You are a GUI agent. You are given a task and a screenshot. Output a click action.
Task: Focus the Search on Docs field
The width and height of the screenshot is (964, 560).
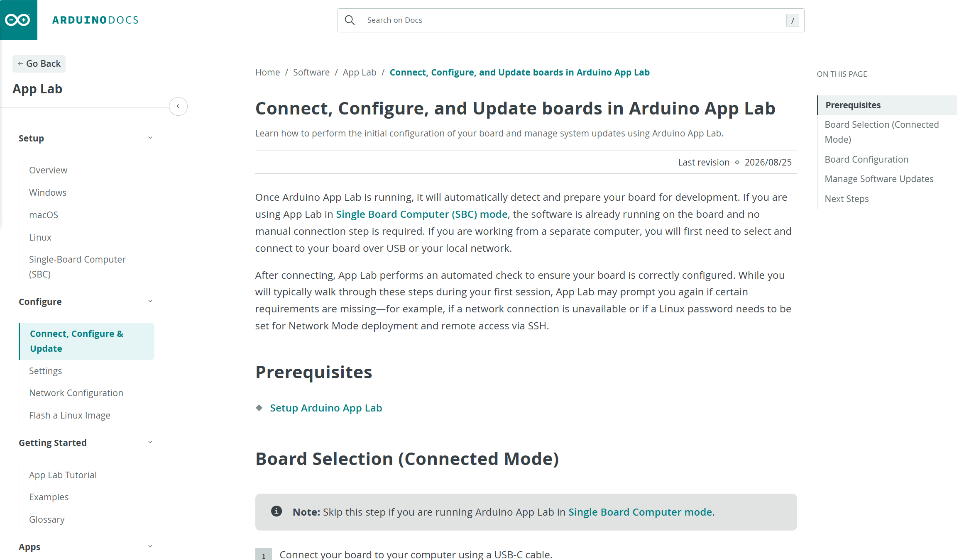(x=571, y=20)
